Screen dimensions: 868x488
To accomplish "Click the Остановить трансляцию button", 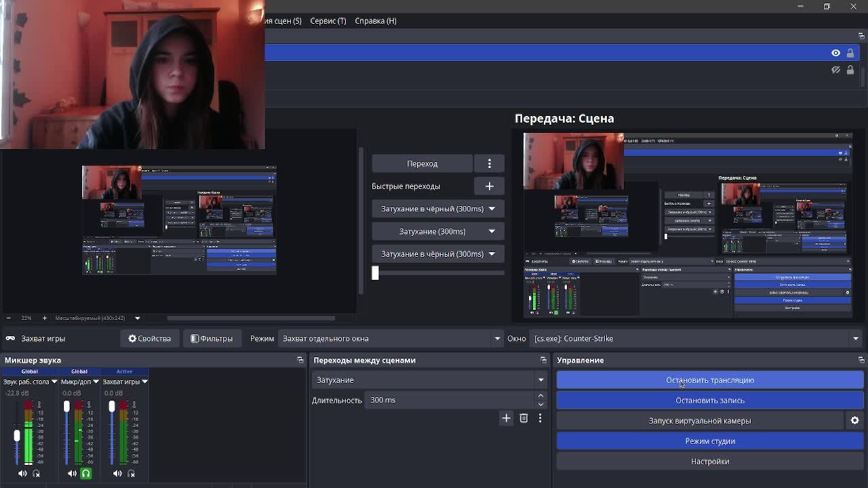I will coord(710,380).
